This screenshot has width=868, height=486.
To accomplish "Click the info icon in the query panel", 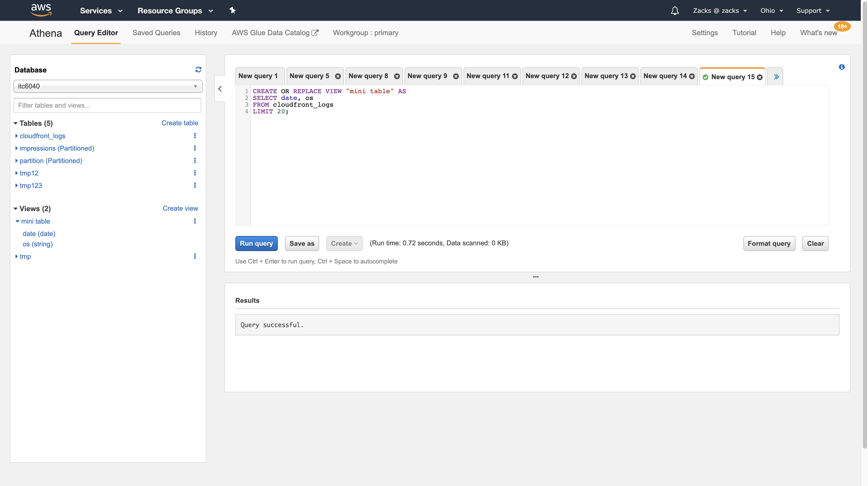I will (x=841, y=67).
